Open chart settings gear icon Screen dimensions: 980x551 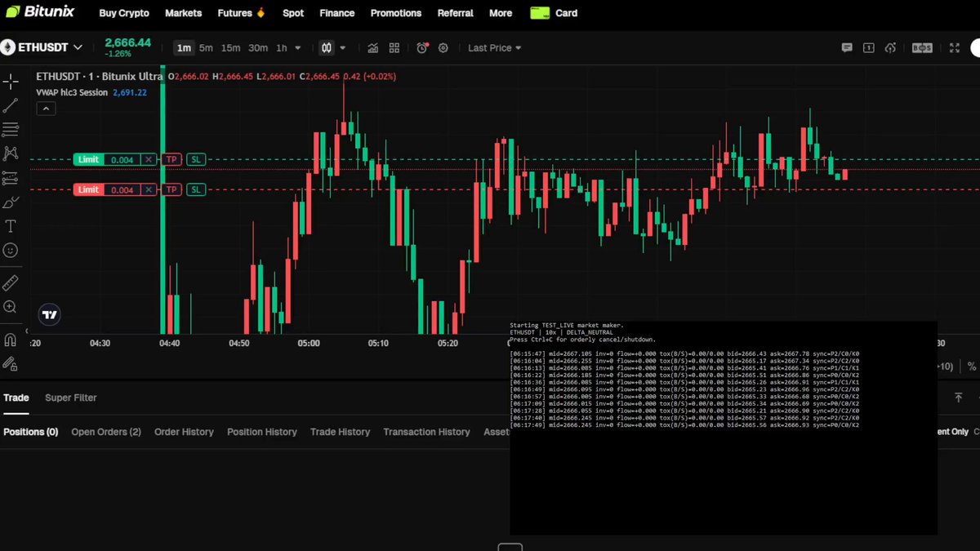pyautogui.click(x=443, y=48)
